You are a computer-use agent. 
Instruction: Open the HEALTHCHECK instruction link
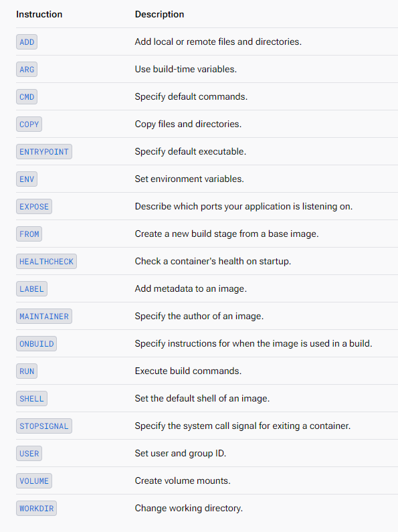tap(46, 262)
